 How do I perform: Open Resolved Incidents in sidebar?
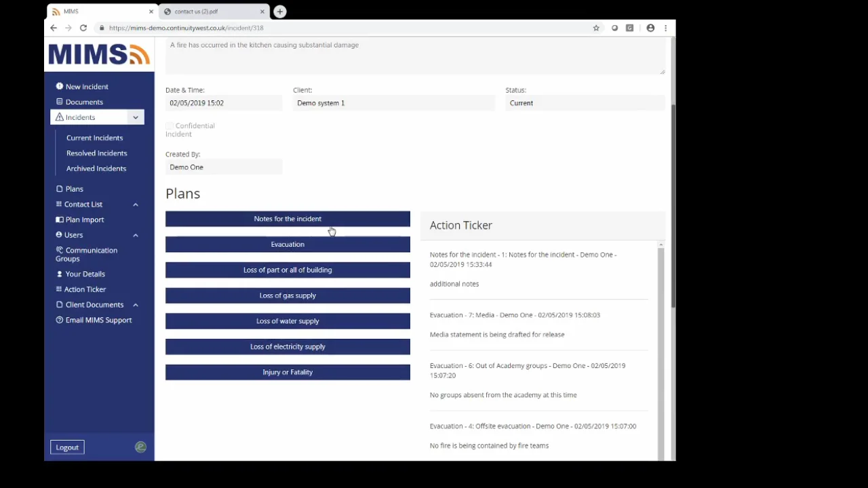coord(96,153)
